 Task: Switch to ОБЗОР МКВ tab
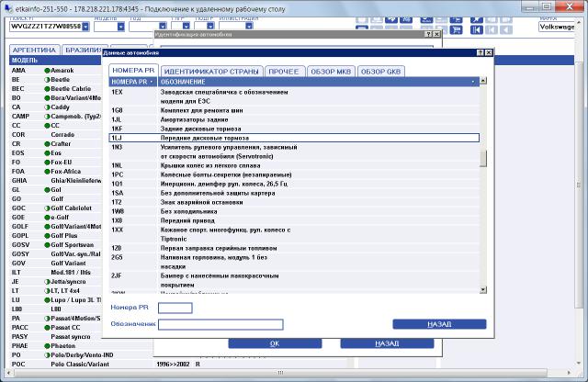click(331, 72)
